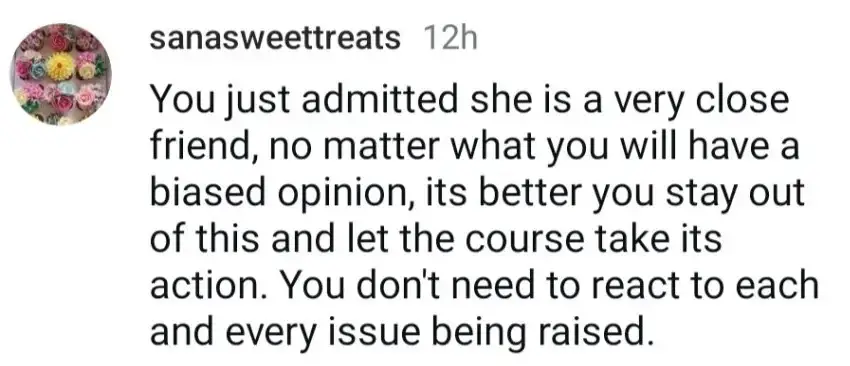Click the 12h comment timestamp

(450, 38)
